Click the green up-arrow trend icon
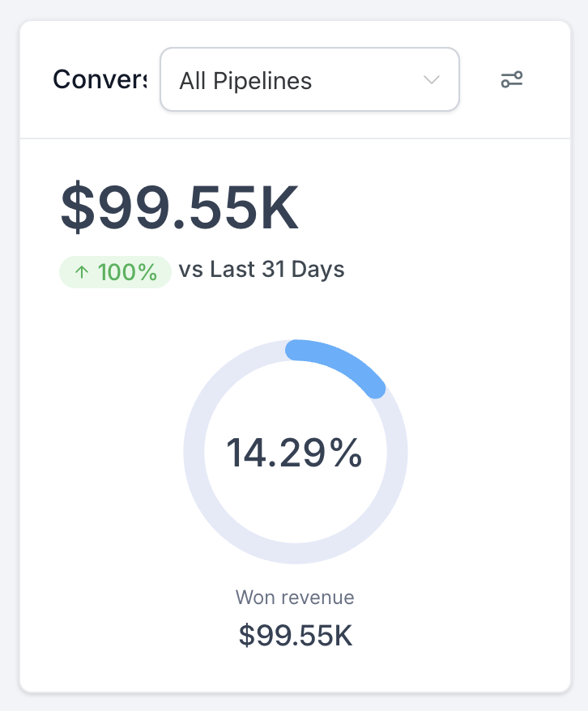The height and width of the screenshot is (711, 588). pyautogui.click(x=81, y=273)
